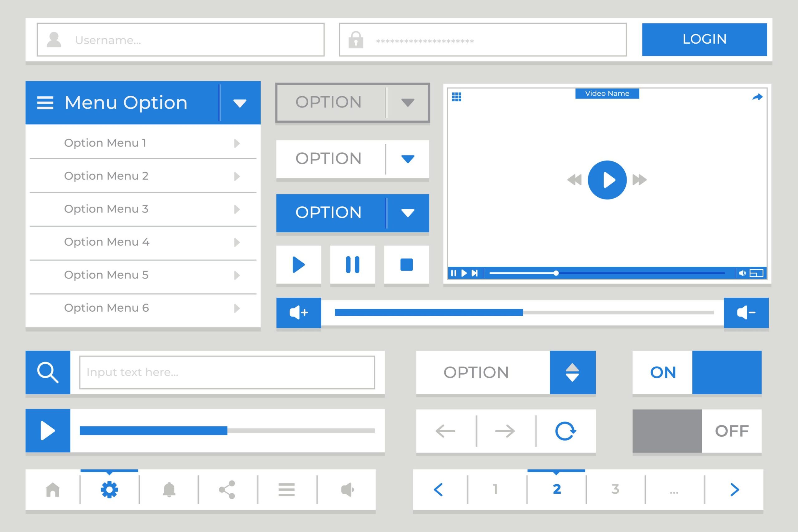Switch the OFF toggle
798x532 pixels.
[x=697, y=431]
